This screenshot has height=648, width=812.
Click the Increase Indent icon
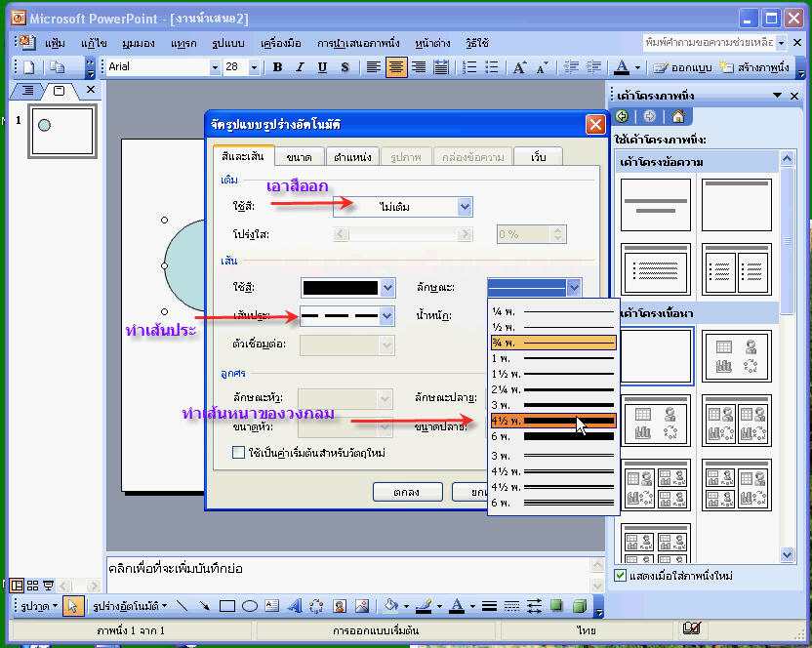coord(593,67)
